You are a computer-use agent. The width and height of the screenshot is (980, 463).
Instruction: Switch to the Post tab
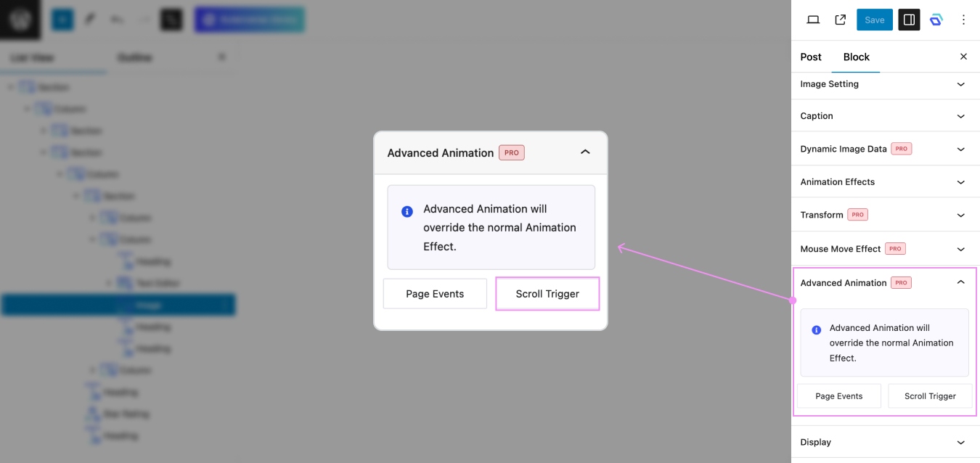tap(810, 57)
